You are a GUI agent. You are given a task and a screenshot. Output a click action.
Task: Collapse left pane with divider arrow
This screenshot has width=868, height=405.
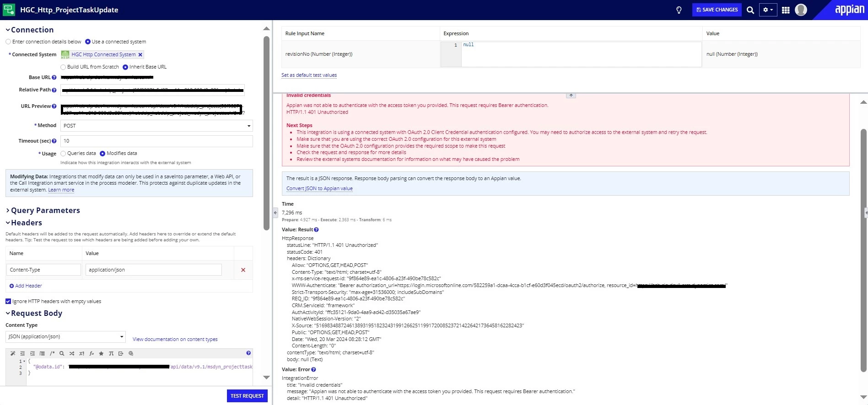[275, 213]
